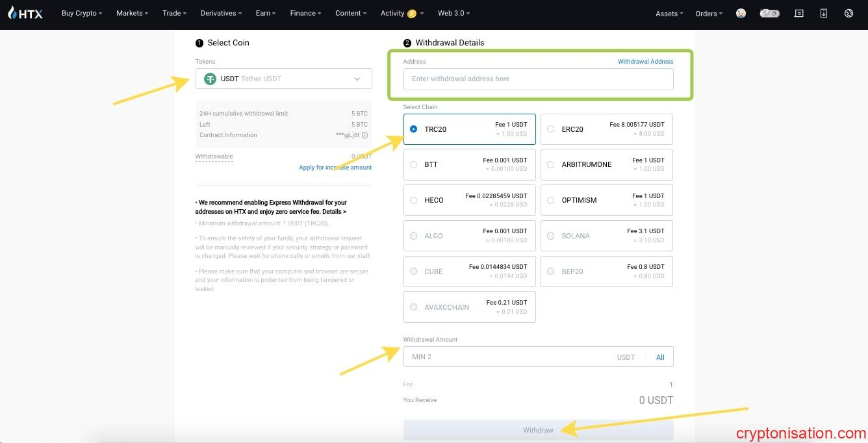
Task: Click the app download icon
Action: (824, 13)
